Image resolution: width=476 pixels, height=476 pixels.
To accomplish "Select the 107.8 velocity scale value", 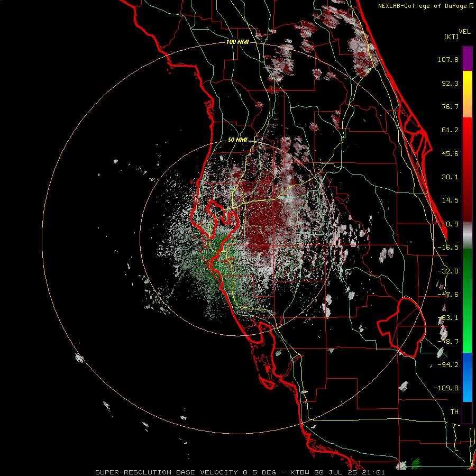I will click(x=448, y=59).
